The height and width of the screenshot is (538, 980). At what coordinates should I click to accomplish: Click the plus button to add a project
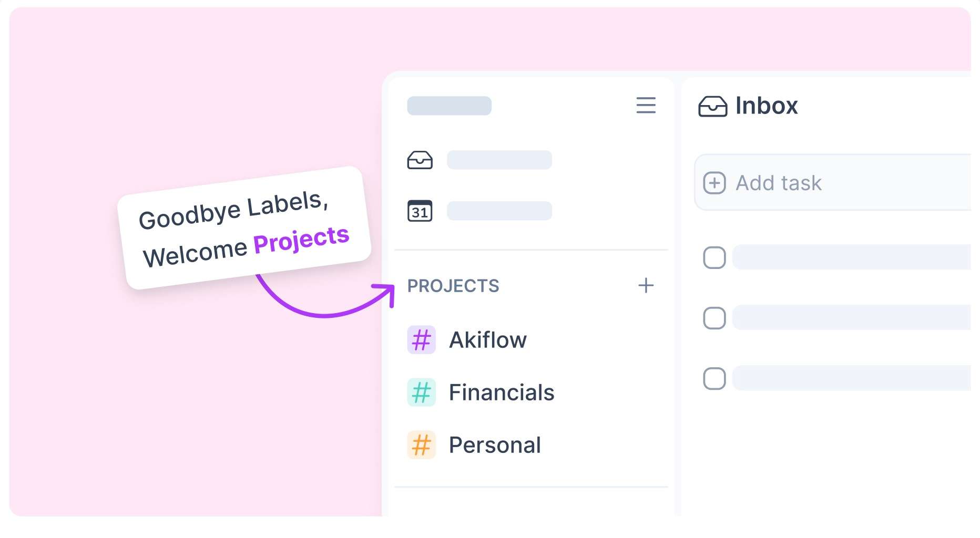646,285
